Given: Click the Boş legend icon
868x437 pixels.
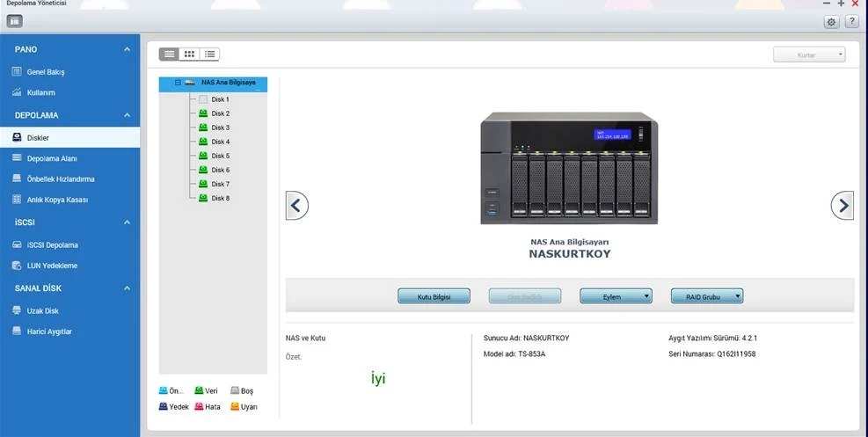Looking at the screenshot, I should [235, 390].
